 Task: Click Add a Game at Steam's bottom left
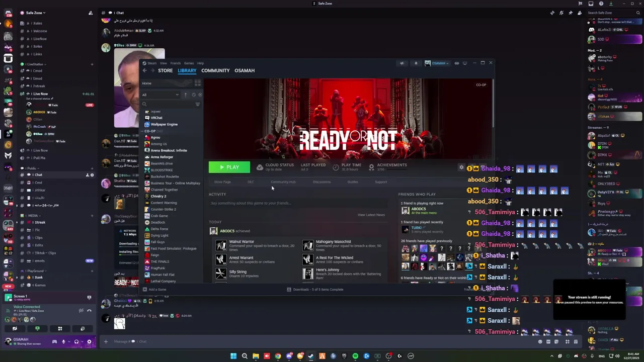tap(154, 290)
